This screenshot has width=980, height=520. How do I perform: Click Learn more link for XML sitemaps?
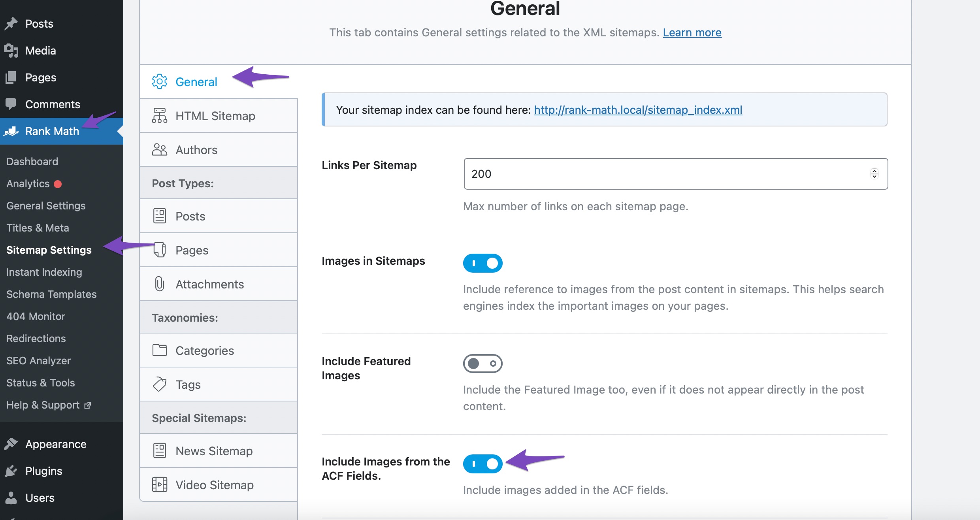[x=692, y=32]
